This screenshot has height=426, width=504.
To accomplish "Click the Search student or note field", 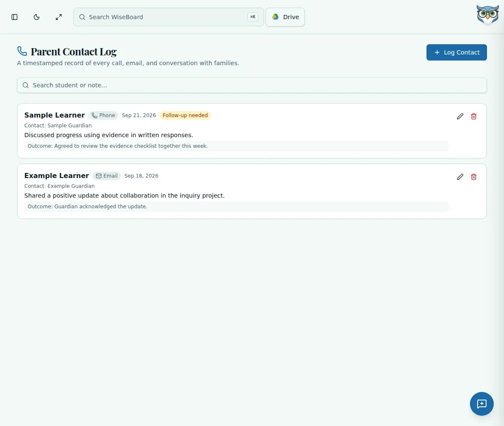I will 252,85.
